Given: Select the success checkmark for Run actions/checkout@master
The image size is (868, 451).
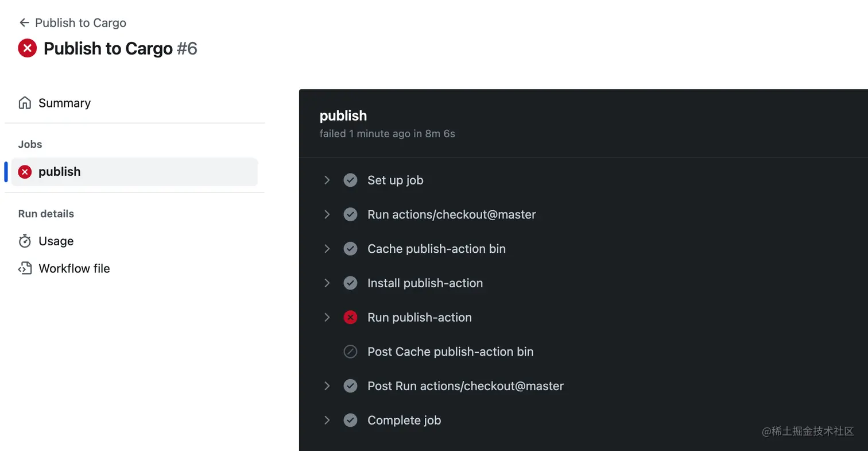Looking at the screenshot, I should tap(350, 214).
